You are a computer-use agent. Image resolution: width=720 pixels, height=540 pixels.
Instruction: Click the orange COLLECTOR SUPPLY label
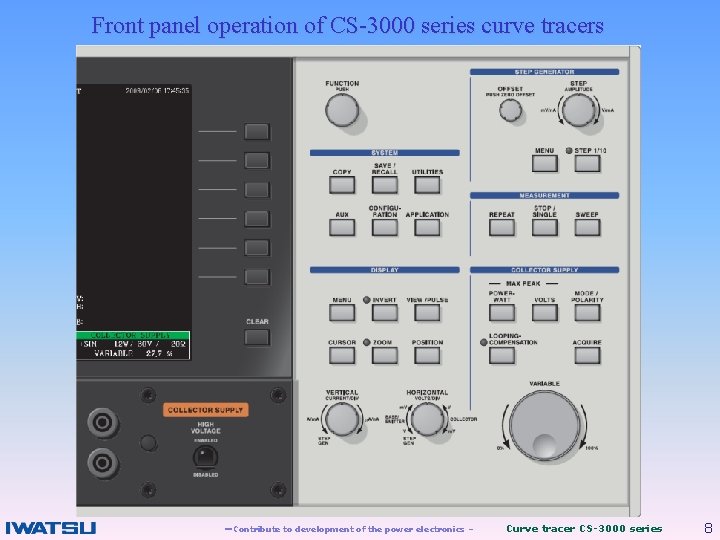pyautogui.click(x=205, y=410)
